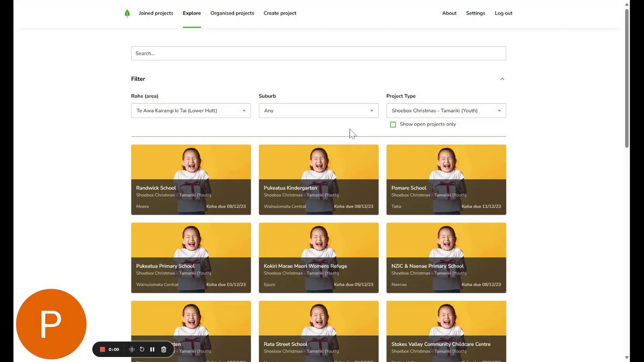Open Stokes Valley Community Childcare Centre card

(x=446, y=331)
